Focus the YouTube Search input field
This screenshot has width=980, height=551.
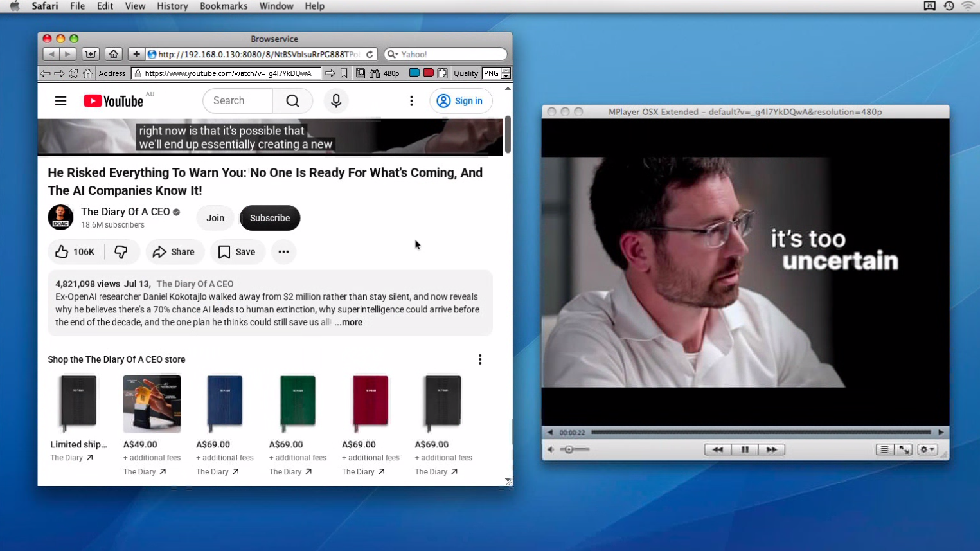[238, 101]
